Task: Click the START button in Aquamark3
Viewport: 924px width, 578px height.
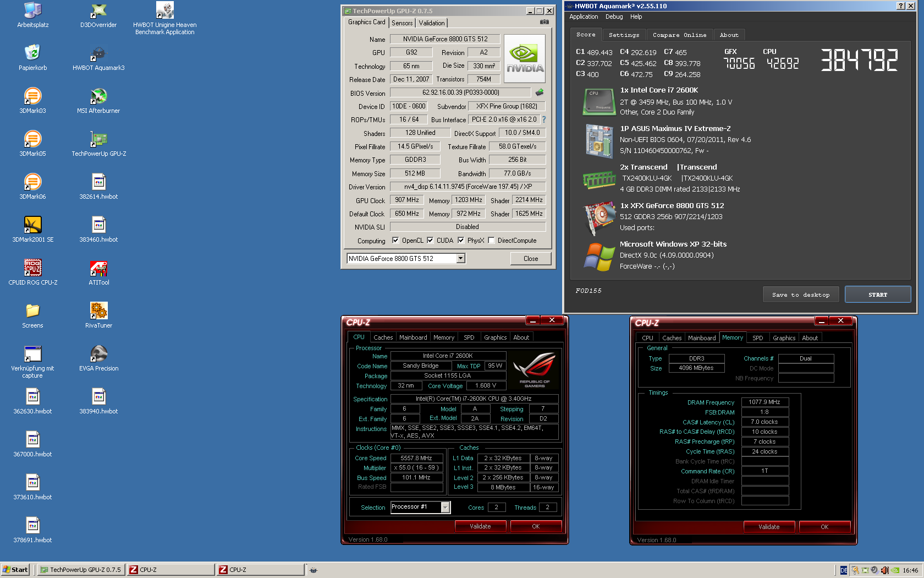Action: (878, 295)
